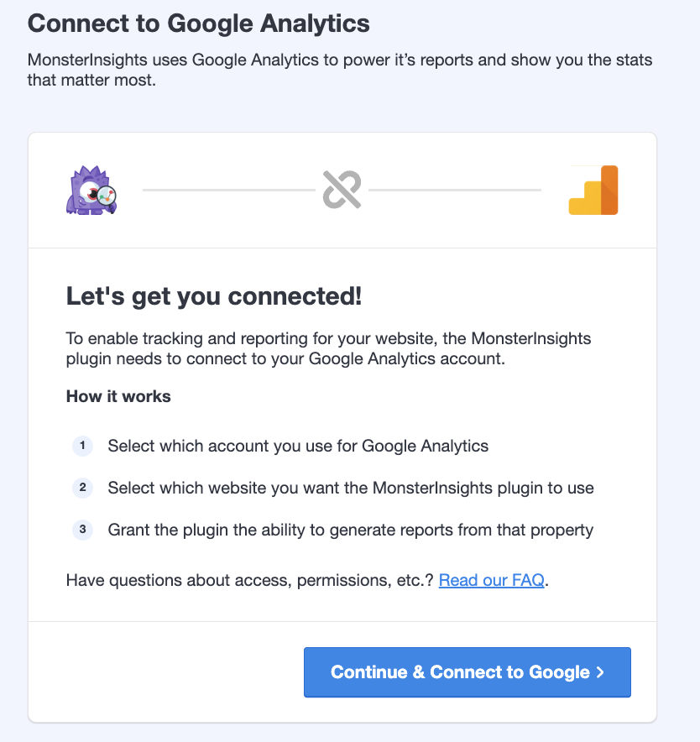
Task: Click the orange Google Analytics logo
Action: click(593, 191)
